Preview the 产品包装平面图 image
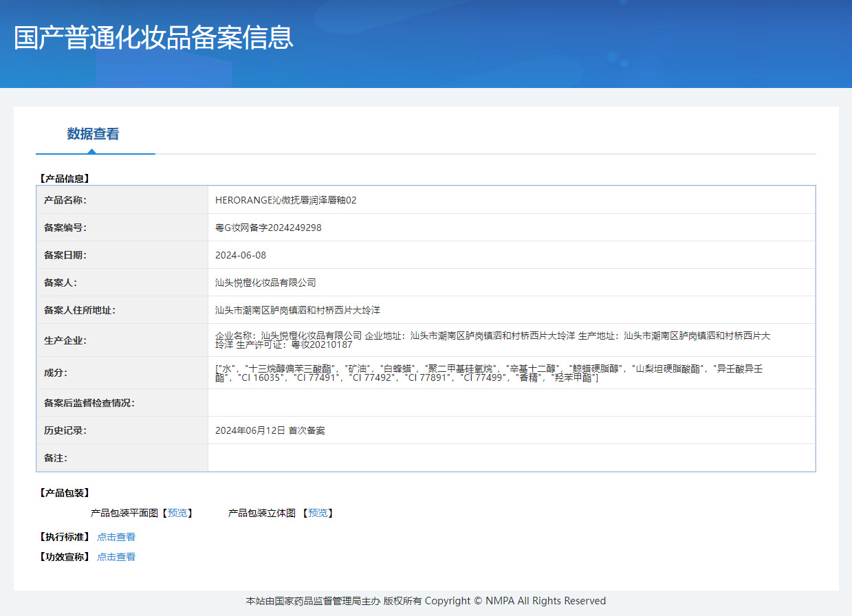Screen dimensions: 852x616 point(177,513)
